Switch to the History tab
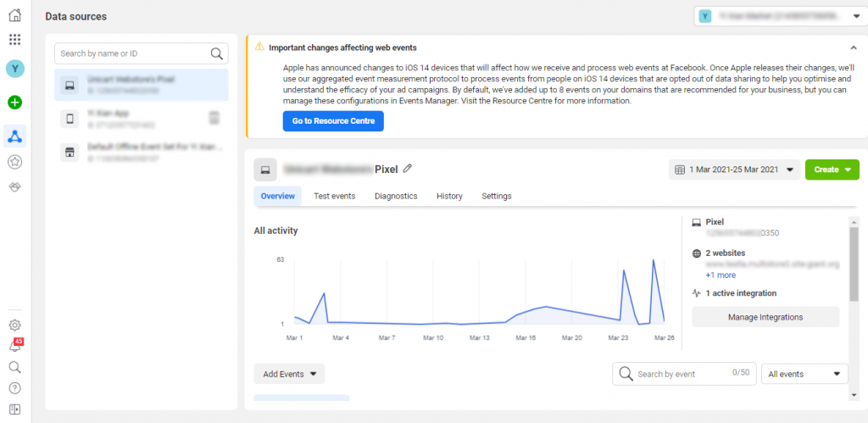 [449, 196]
